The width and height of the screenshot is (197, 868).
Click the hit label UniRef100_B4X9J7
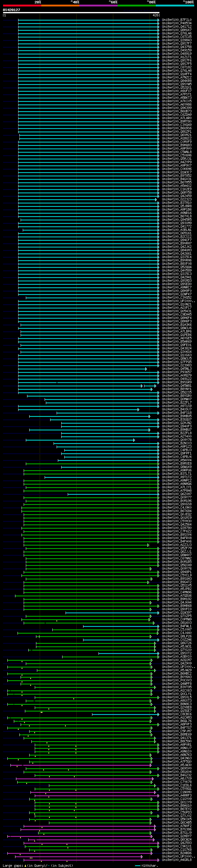tap(177, 410)
